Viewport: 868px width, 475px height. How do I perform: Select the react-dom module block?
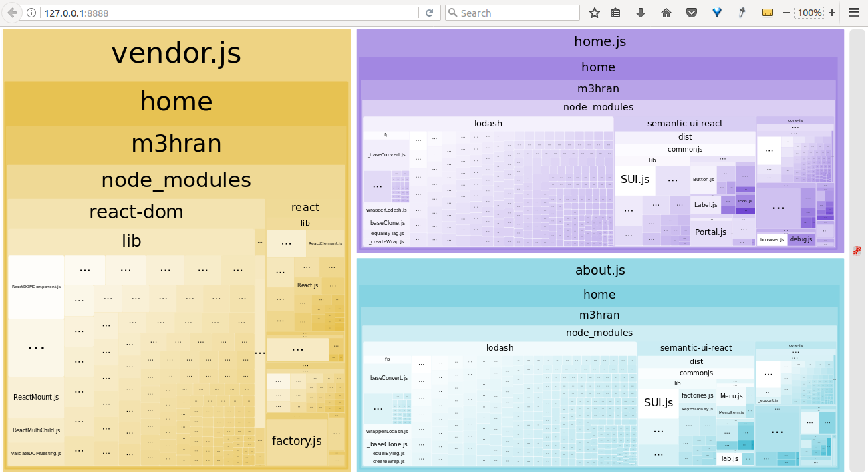coord(136,212)
